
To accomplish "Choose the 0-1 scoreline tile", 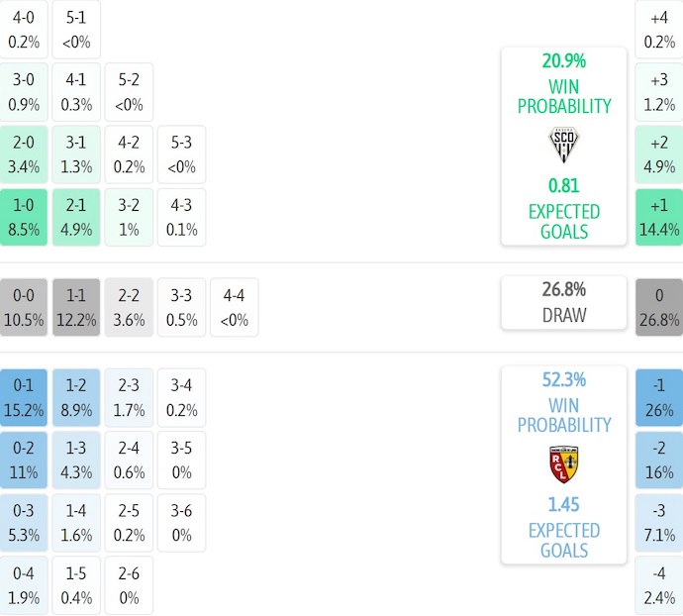I will [x=25, y=397].
